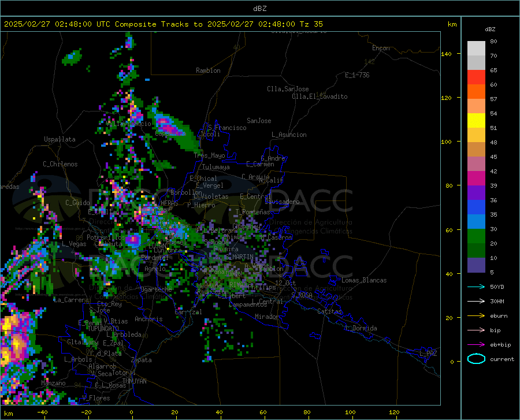This screenshot has width=520, height=420.
Task: Click the 'L_Asuncion' map label
Action: pyautogui.click(x=289, y=135)
